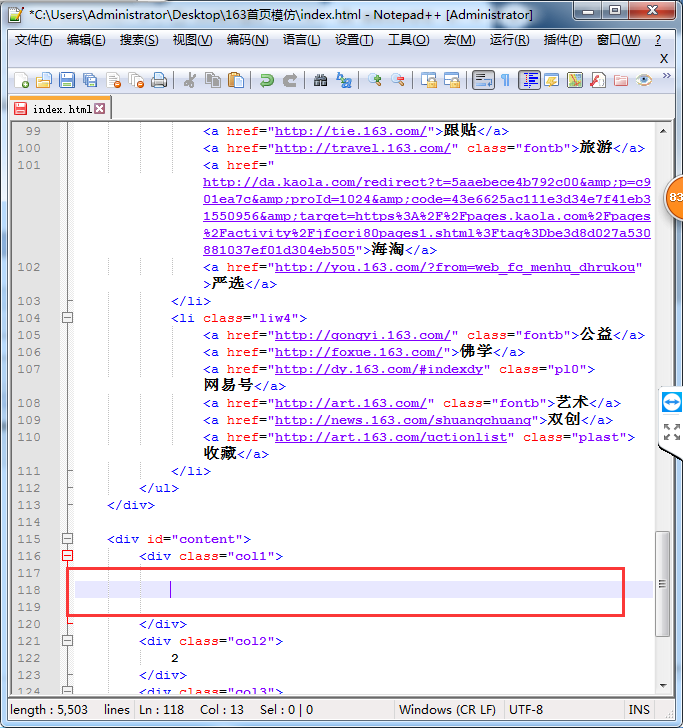Click the Paste clipboard icon

[236, 80]
